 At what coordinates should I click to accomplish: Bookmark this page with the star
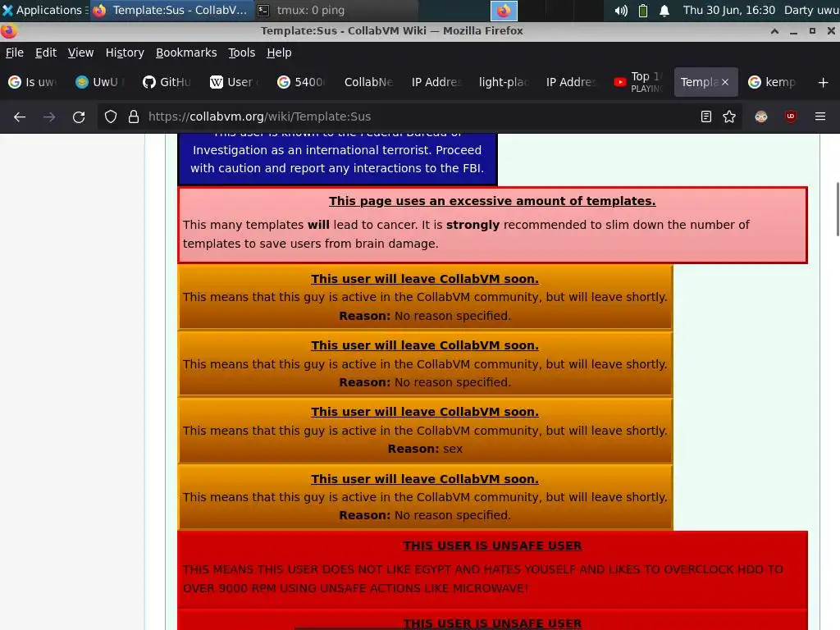click(x=729, y=116)
